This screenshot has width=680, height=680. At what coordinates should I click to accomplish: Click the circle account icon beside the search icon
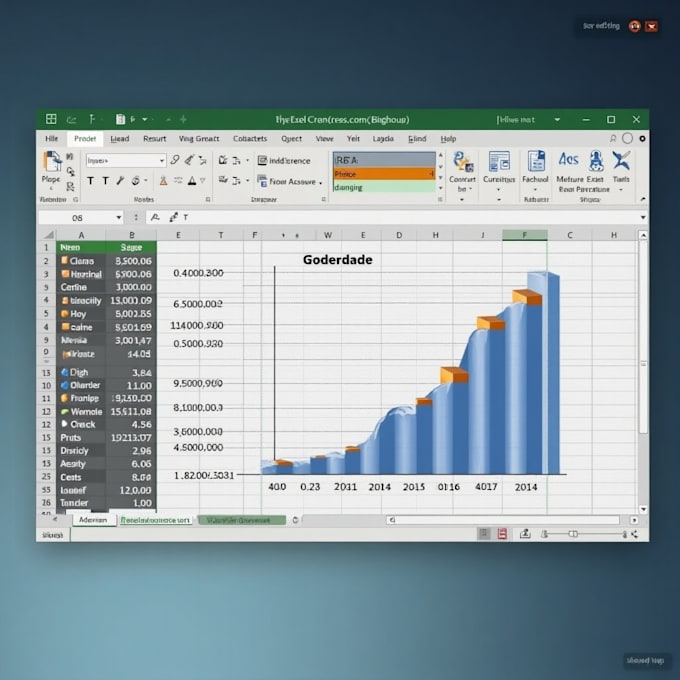tap(628, 138)
